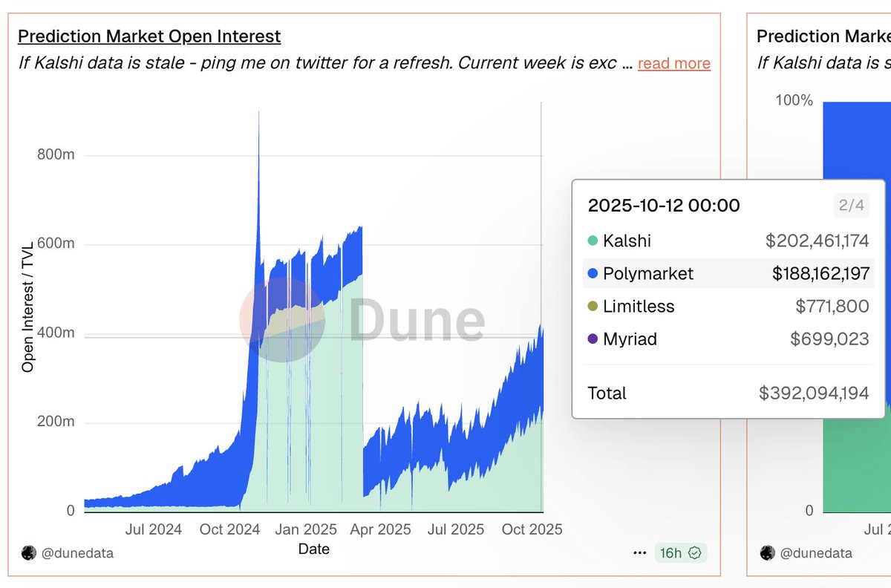This screenshot has height=588, width=891.
Task: Click the Jul 2025 x-axis label
Action: click(455, 529)
